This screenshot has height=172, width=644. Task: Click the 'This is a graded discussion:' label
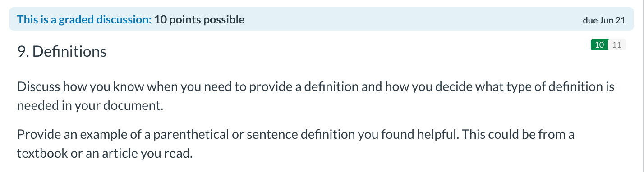pyautogui.click(x=84, y=20)
